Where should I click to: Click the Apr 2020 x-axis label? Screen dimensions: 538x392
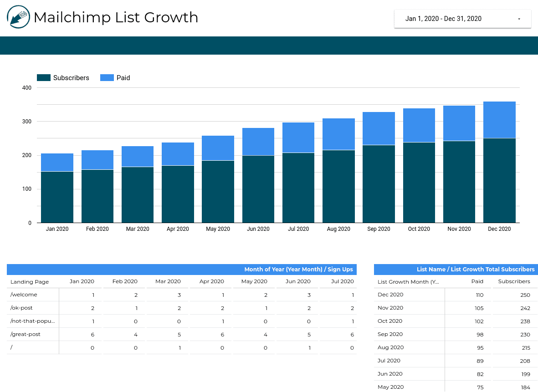[178, 229]
